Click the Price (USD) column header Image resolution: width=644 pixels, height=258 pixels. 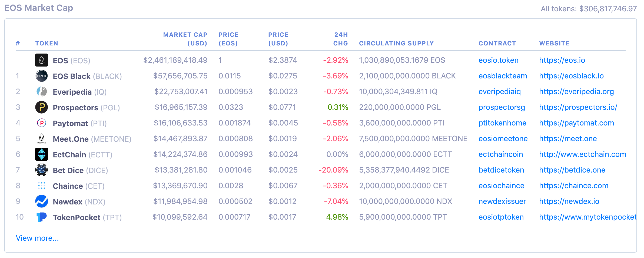pyautogui.click(x=278, y=39)
